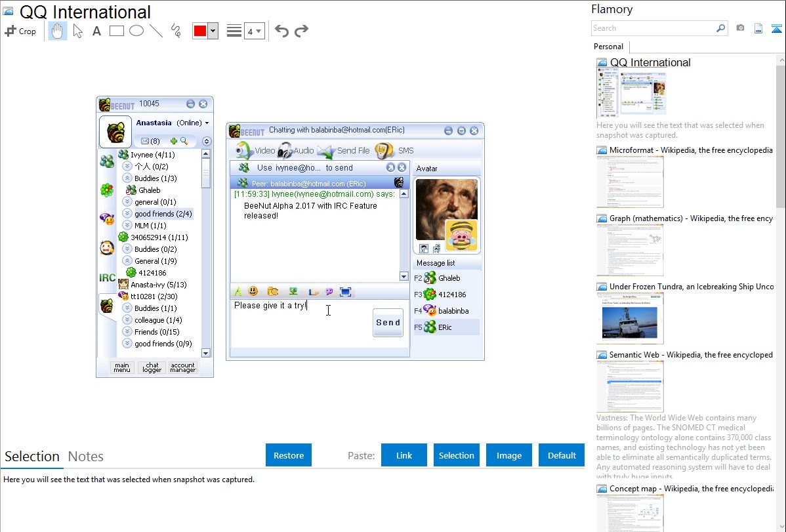This screenshot has height=532, width=786.
Task: Open the Personal tab
Action: pyautogui.click(x=608, y=47)
